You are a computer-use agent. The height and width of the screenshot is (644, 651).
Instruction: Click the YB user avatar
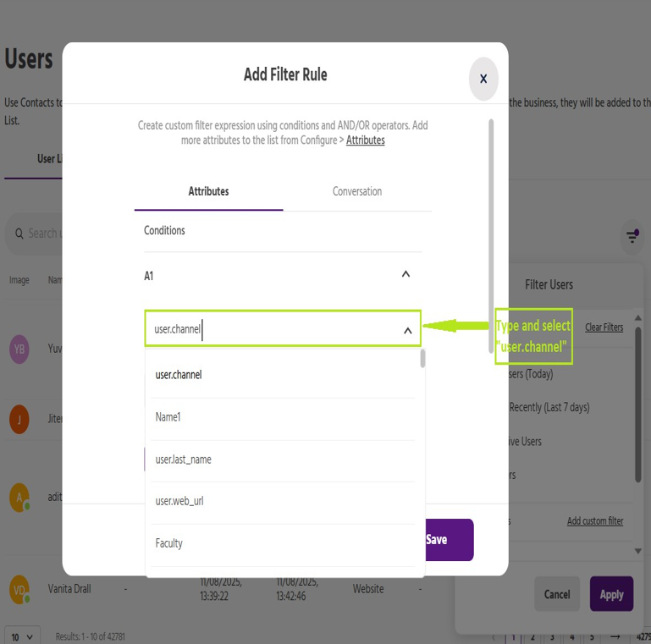click(19, 349)
